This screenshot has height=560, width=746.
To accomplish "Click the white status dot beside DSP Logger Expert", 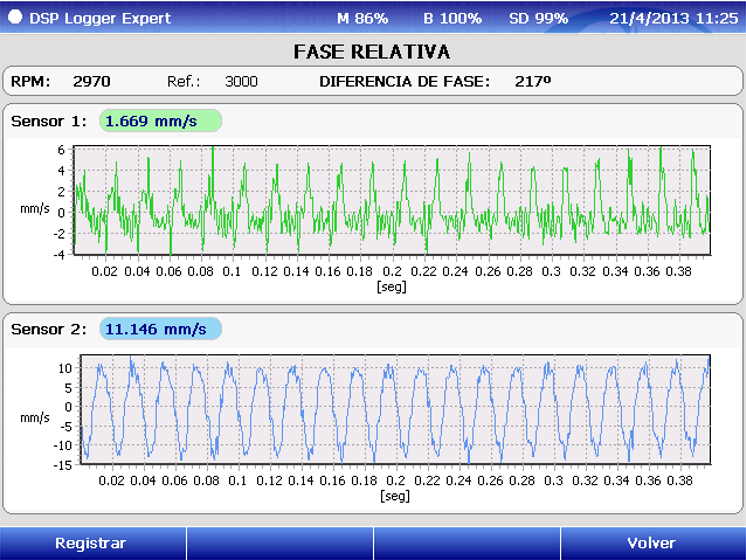I will point(15,17).
